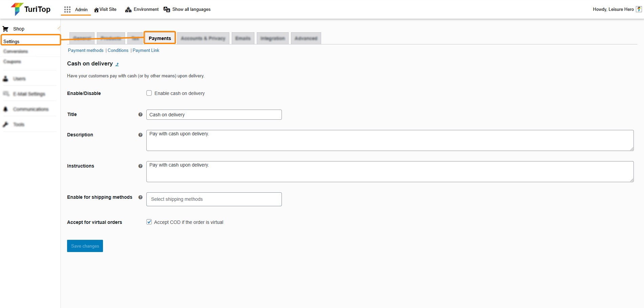Enable cash on delivery checkbox
Viewport: 644px width, 308px height.
[x=149, y=93]
